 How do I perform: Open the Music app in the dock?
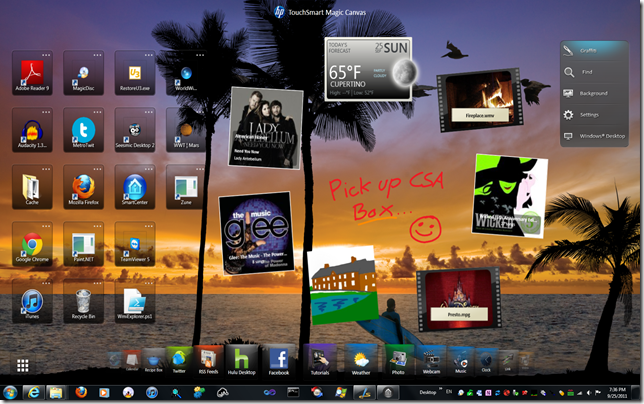[461, 361]
